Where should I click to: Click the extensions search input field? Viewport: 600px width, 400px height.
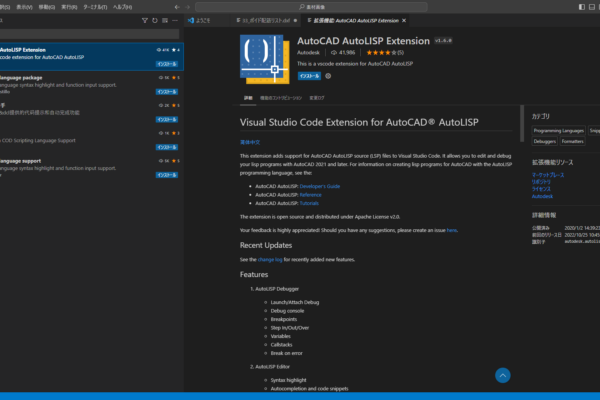[90, 34]
